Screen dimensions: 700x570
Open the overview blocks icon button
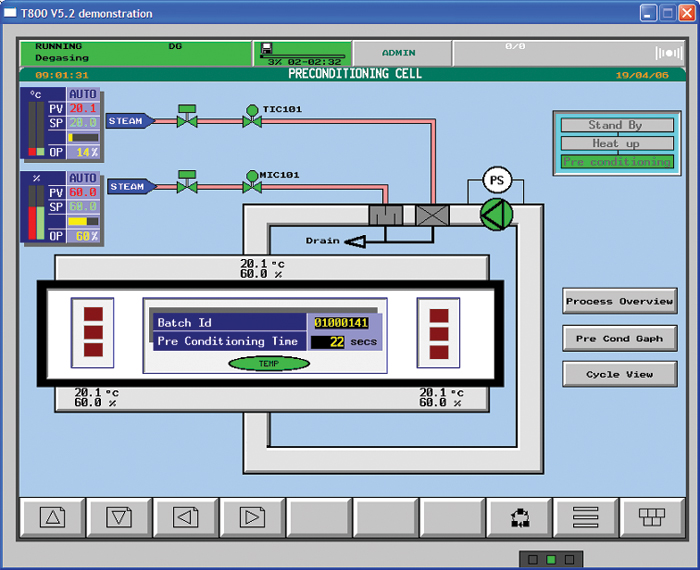[x=652, y=517]
